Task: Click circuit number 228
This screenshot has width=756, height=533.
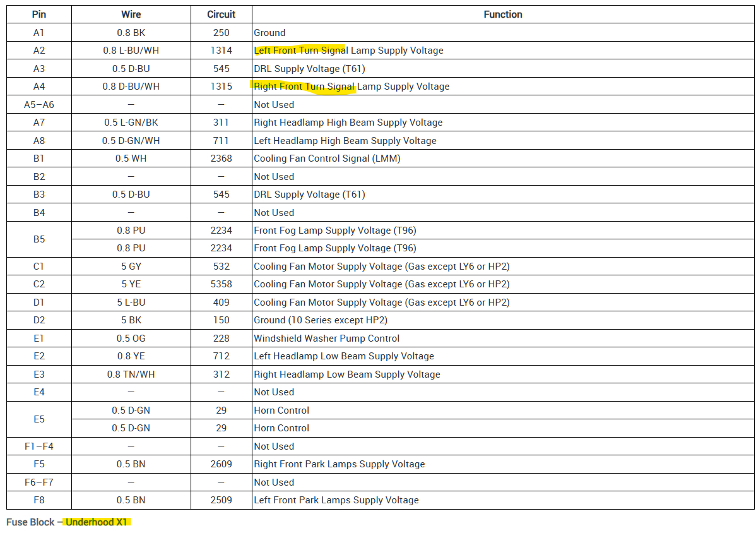Action: (221, 338)
